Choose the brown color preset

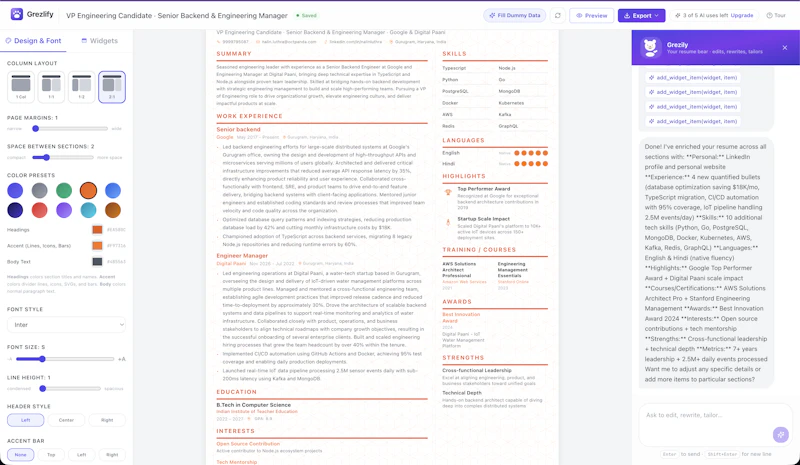tap(113, 210)
